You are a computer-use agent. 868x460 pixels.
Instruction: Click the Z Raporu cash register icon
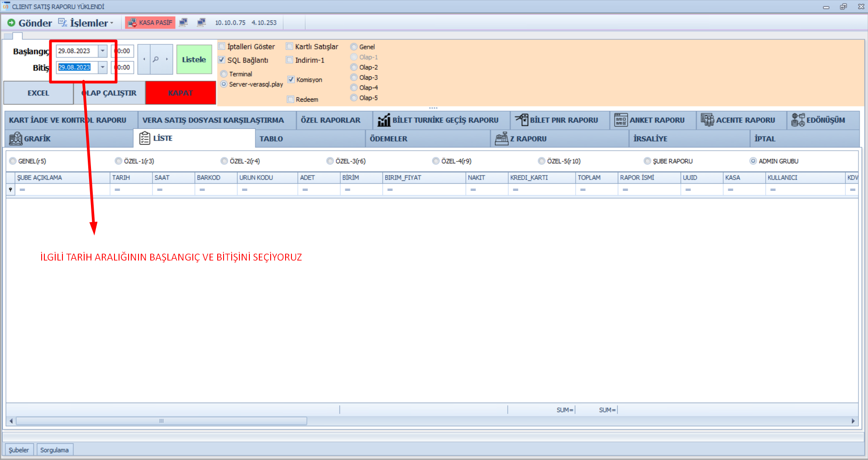[x=501, y=138]
